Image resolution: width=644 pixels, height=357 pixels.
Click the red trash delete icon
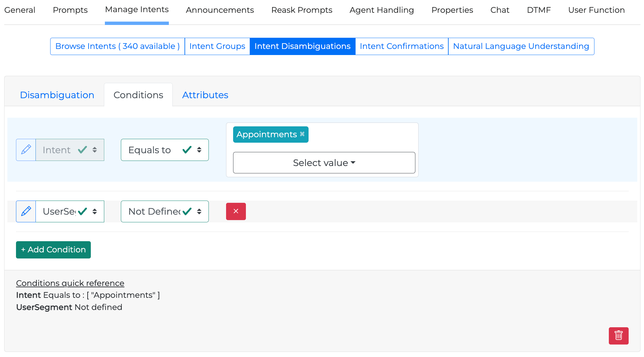[618, 336]
